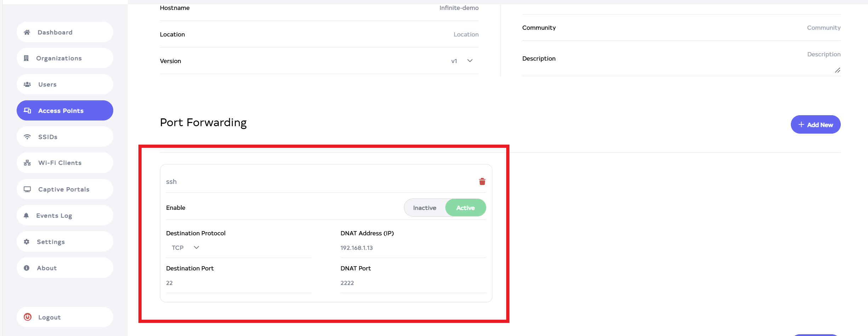Set ssh rule to Active

pos(465,208)
